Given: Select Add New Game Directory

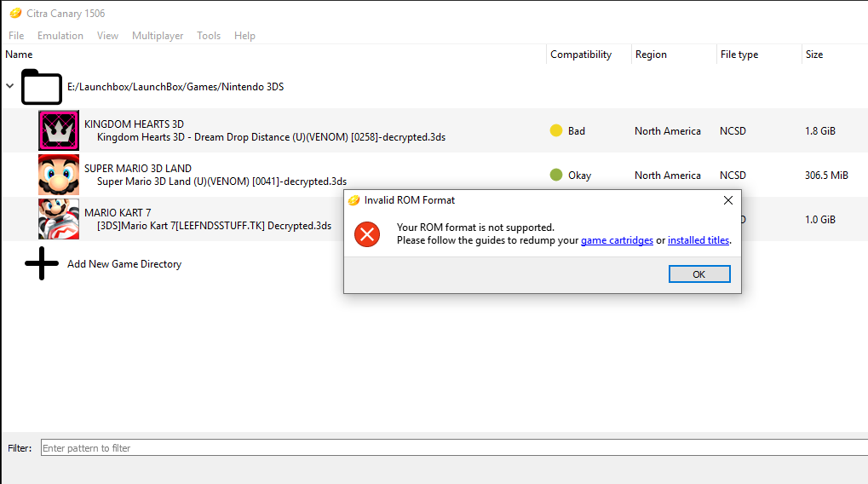Looking at the screenshot, I should (124, 264).
